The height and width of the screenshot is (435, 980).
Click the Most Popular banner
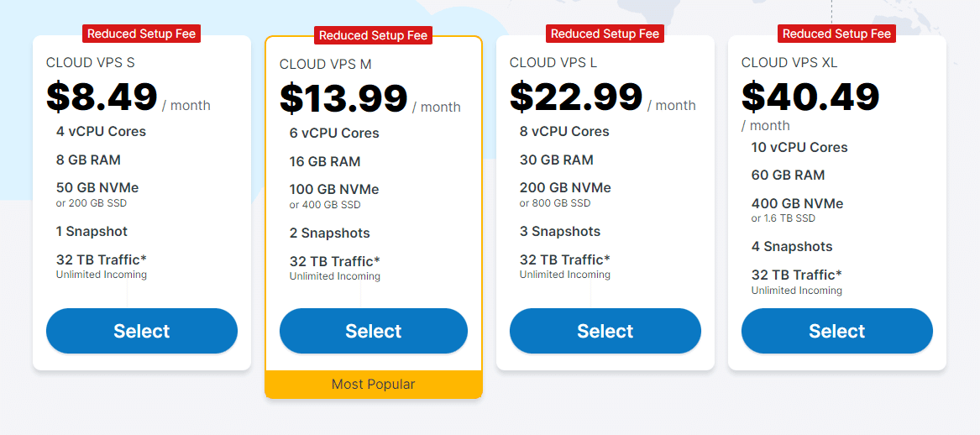[373, 385]
